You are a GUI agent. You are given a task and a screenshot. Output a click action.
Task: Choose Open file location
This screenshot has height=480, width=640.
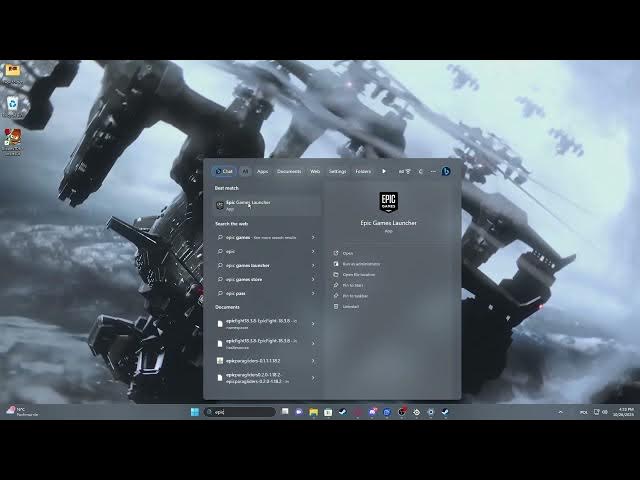[x=354, y=275]
